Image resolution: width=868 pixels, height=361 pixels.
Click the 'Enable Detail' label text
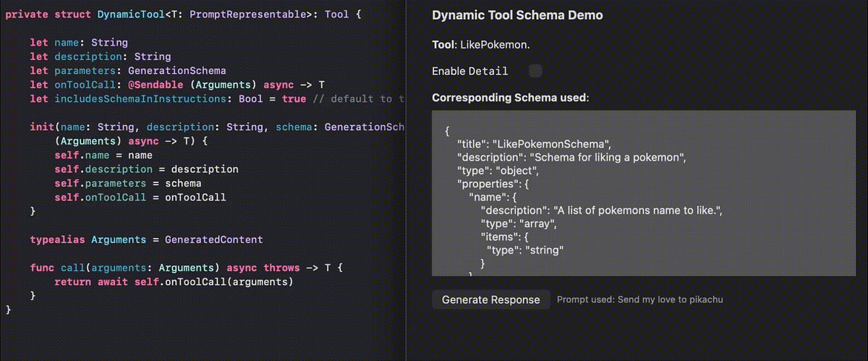point(469,71)
